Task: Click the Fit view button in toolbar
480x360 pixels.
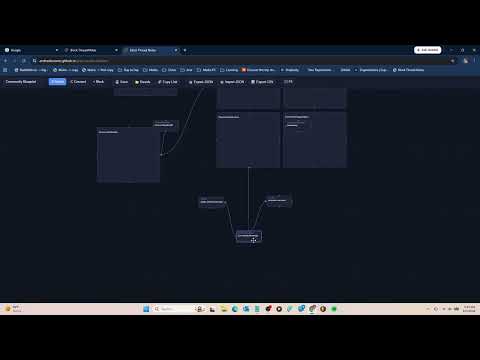Action: [288, 82]
